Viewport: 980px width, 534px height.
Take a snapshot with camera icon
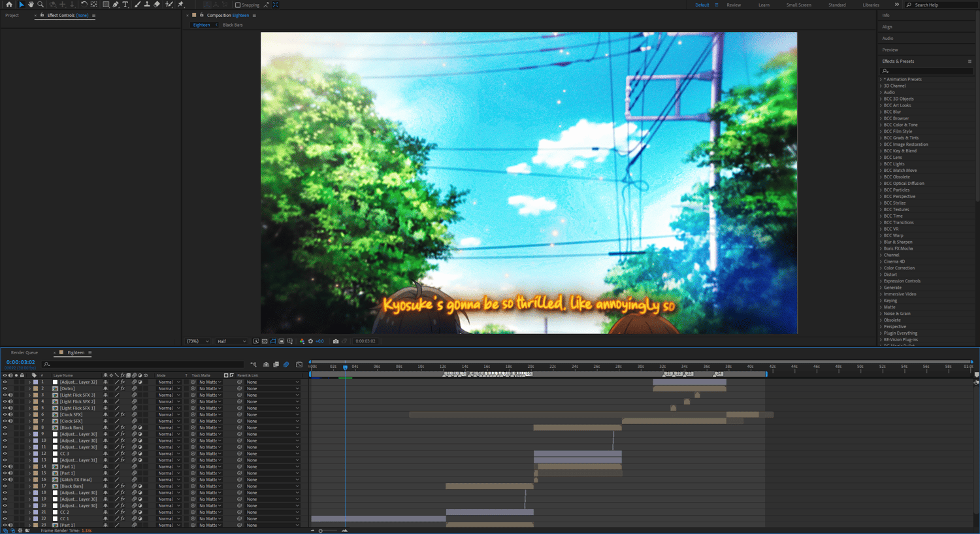coord(336,341)
